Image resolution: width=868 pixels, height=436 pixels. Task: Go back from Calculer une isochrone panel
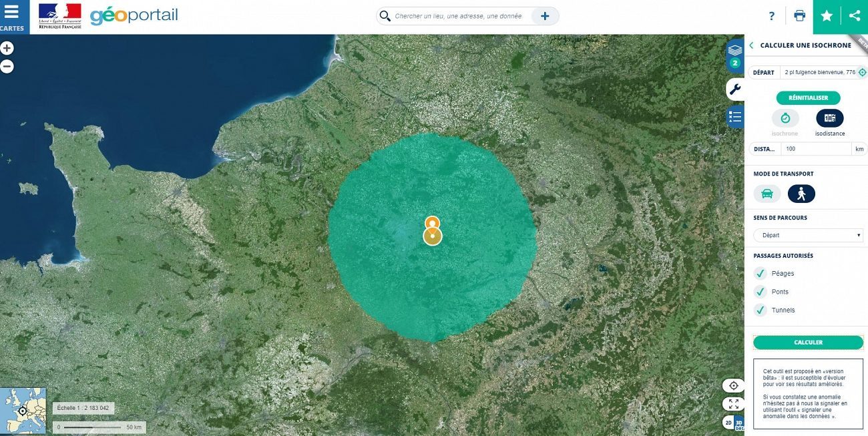click(751, 45)
